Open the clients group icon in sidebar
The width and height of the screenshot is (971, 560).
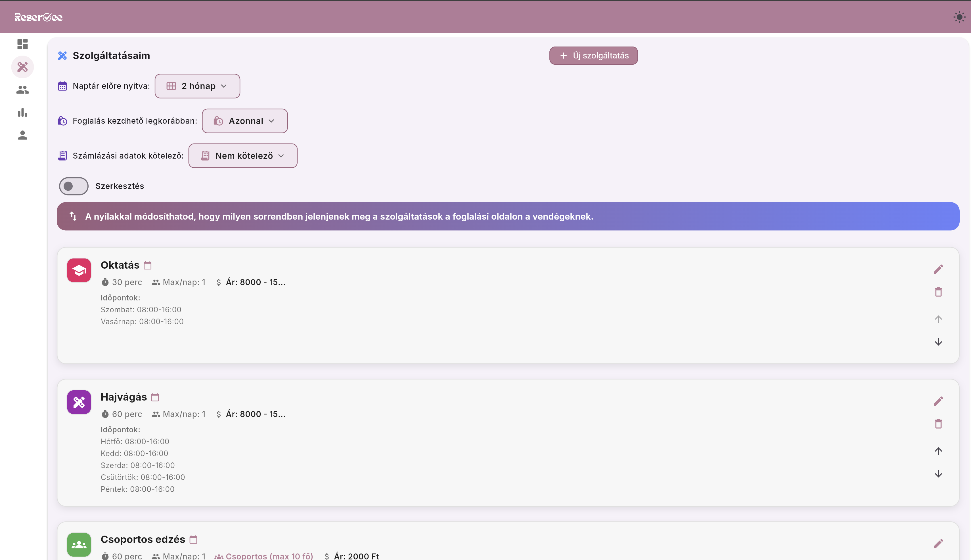pos(22,90)
